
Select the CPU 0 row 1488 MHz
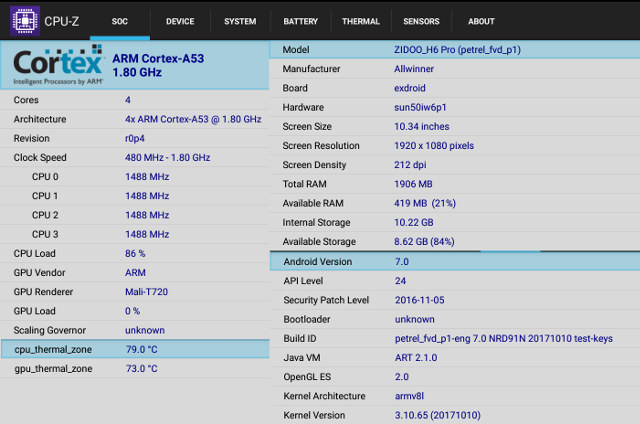click(135, 177)
